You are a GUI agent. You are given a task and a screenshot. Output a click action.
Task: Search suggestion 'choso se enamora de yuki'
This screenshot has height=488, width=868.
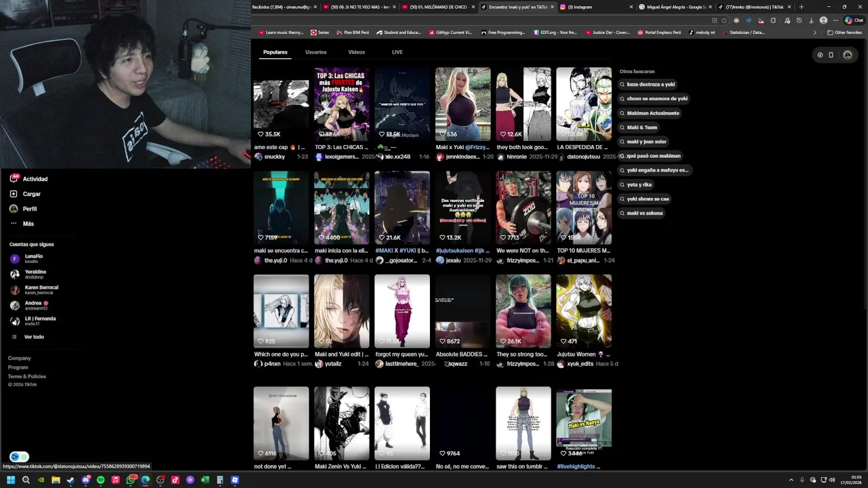654,99
